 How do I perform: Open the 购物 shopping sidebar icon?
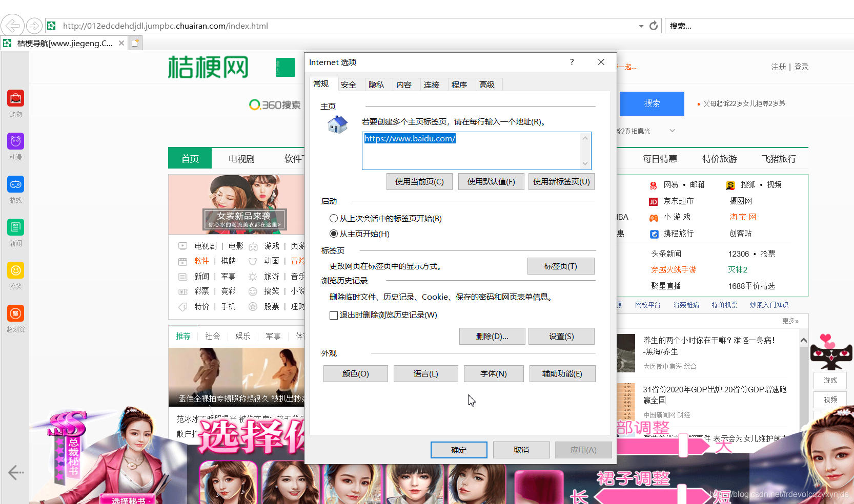pyautogui.click(x=15, y=98)
